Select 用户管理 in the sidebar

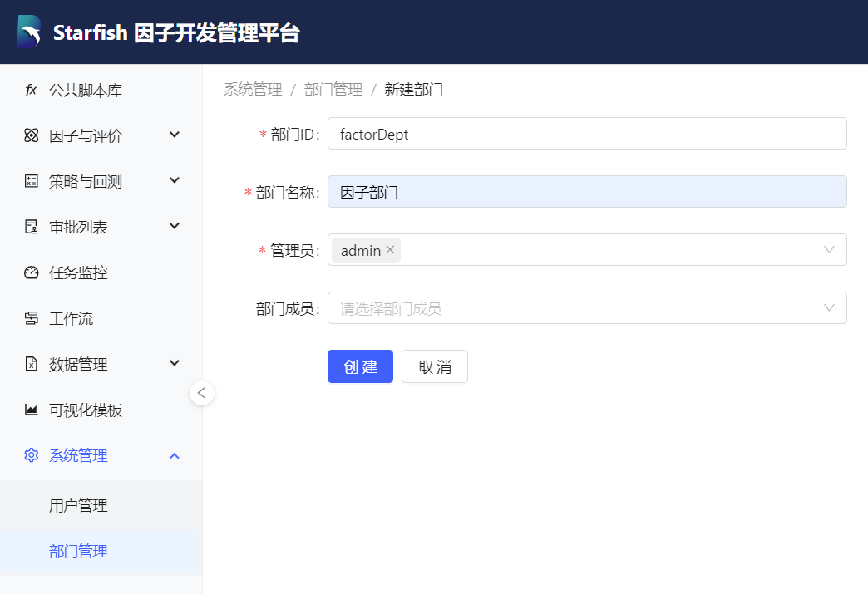(x=78, y=505)
